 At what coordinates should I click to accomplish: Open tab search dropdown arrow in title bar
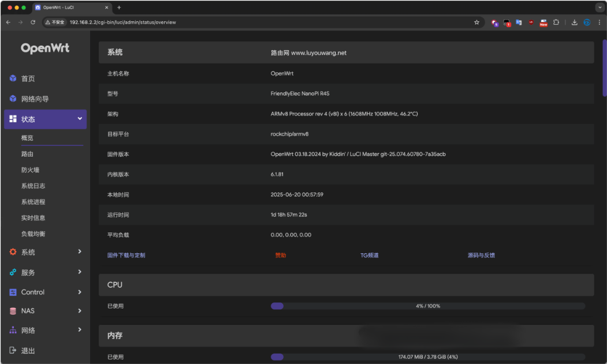[x=600, y=7]
